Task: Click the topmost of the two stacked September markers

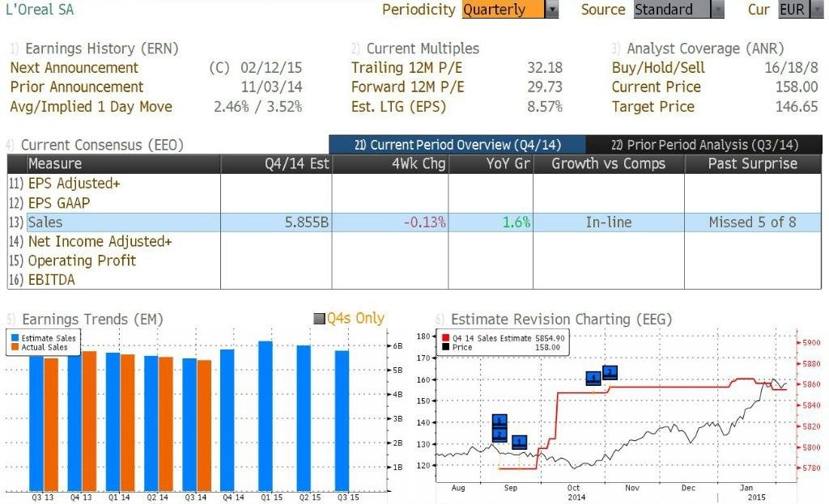Action: [x=500, y=421]
